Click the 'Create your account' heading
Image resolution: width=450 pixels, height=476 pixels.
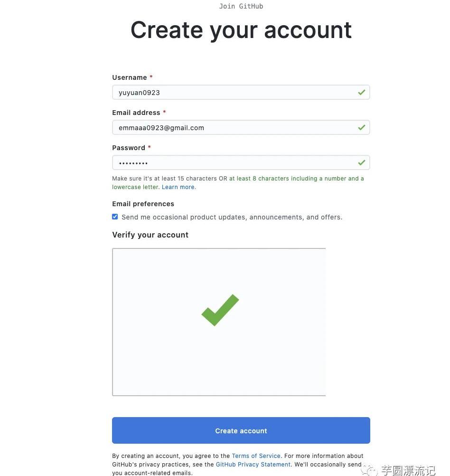(241, 30)
